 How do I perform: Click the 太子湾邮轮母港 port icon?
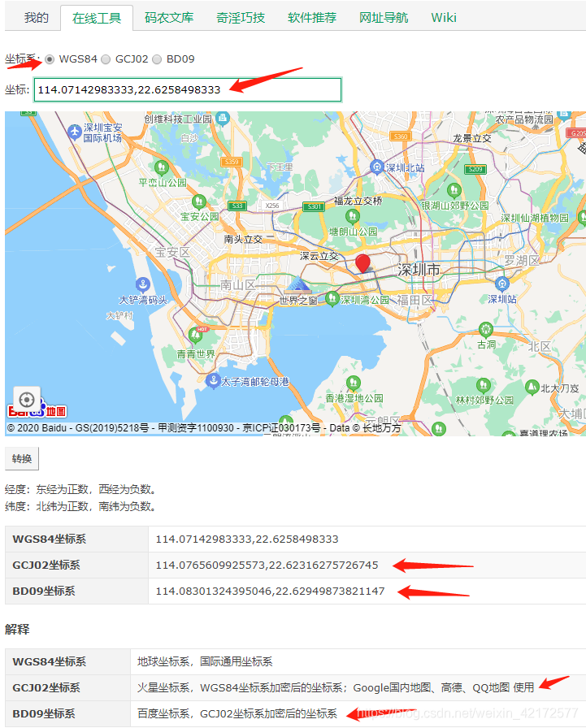213,381
